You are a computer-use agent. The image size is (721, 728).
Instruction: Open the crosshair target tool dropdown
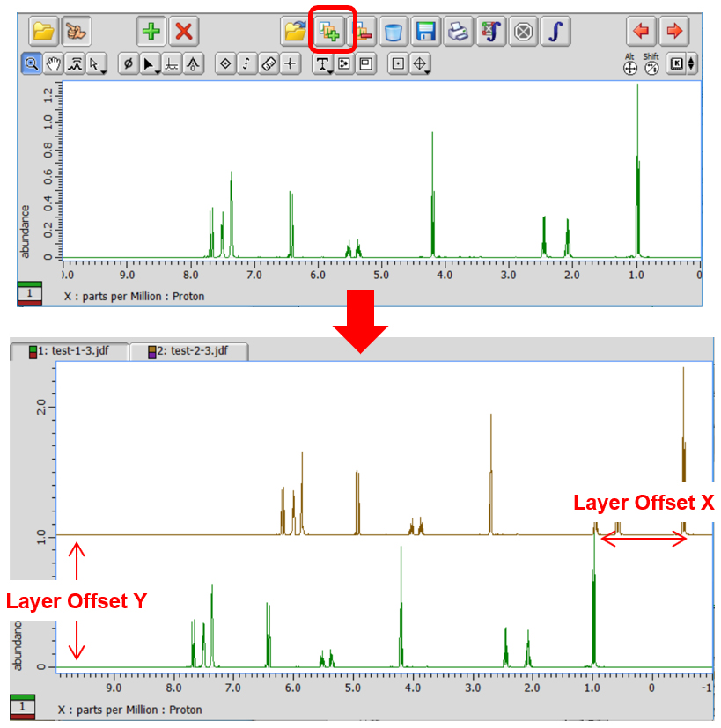click(421, 63)
